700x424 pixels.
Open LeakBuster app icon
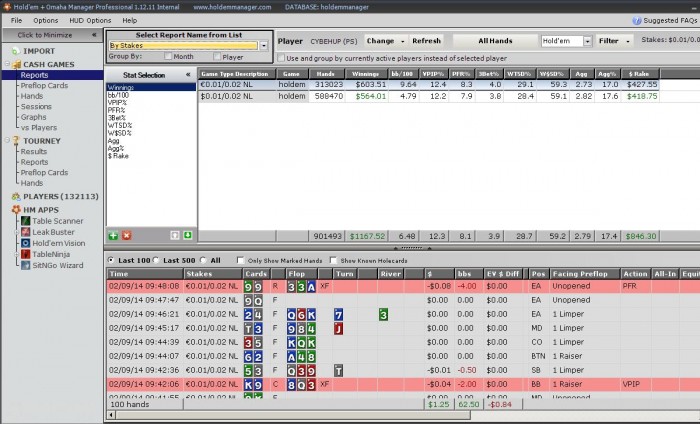tap(25, 232)
